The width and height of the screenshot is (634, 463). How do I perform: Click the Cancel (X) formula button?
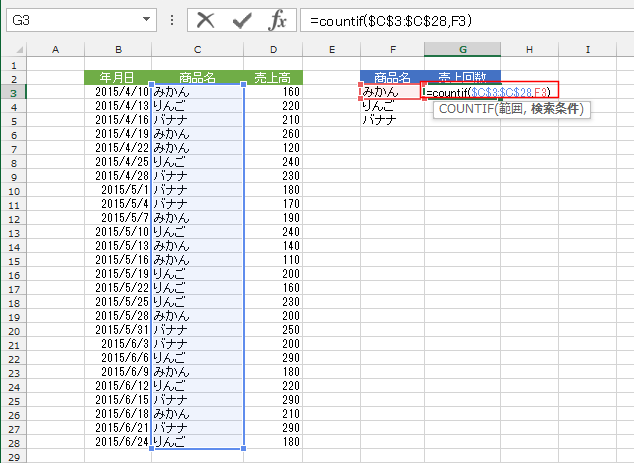pyautogui.click(x=206, y=20)
